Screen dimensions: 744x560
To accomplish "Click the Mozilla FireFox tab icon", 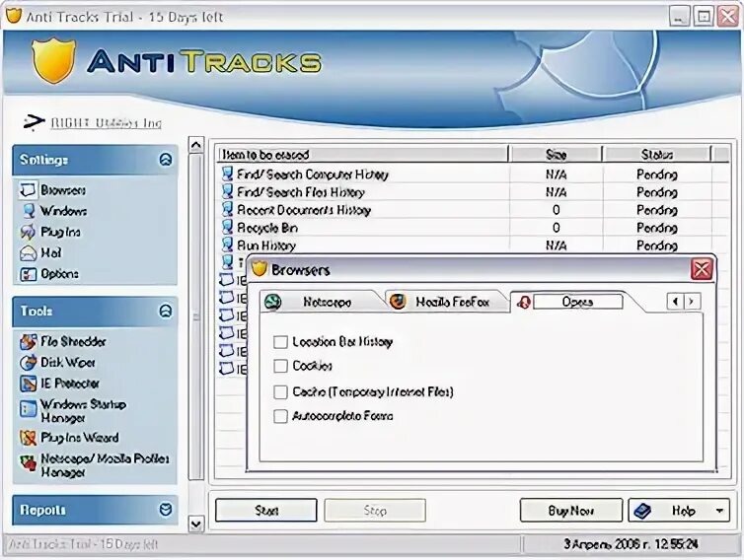I will coord(397,301).
